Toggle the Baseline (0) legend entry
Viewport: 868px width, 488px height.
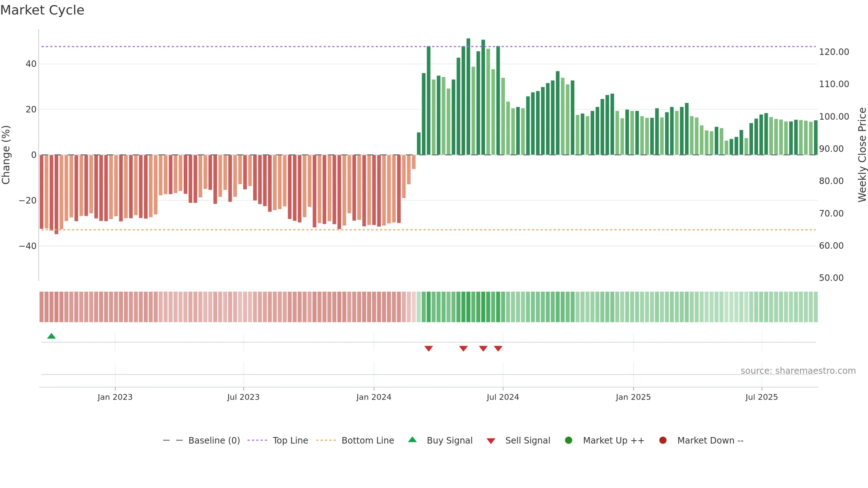point(201,440)
